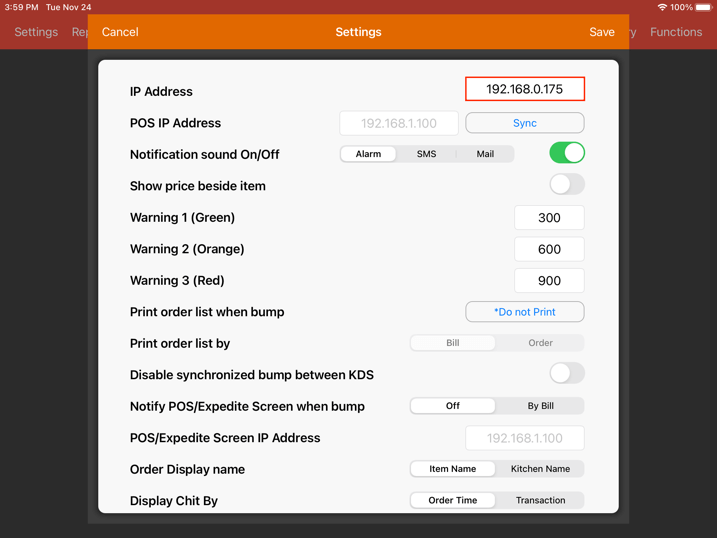Click the 'Warning 1 (Green)' label
The height and width of the screenshot is (538, 717).
coord(182,218)
